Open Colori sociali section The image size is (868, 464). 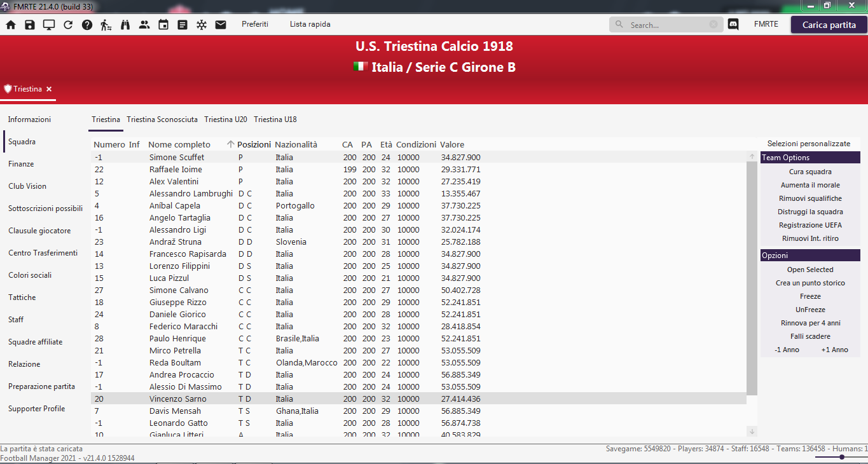30,275
